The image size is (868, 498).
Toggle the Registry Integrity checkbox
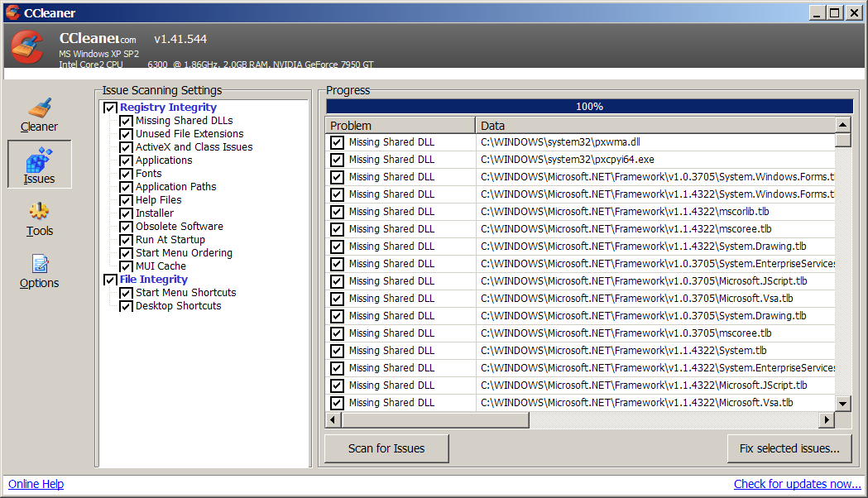[110, 108]
